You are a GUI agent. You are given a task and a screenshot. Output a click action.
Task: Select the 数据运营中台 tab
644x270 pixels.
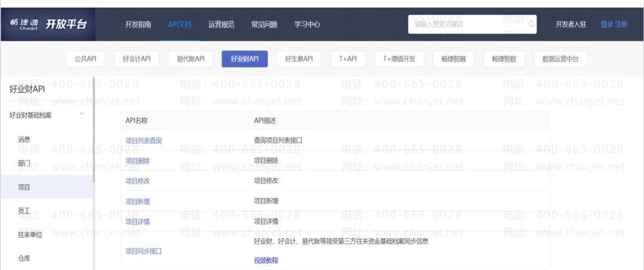click(x=560, y=58)
